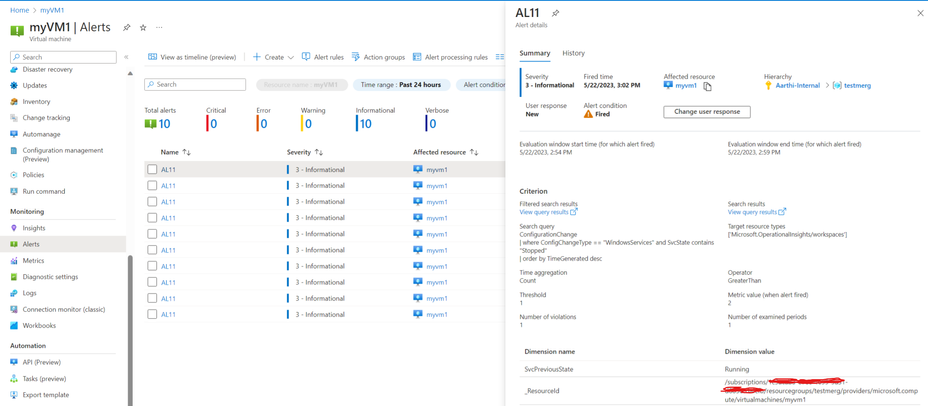
Task: Sort alerts by Name column arrows
Action: tap(186, 152)
